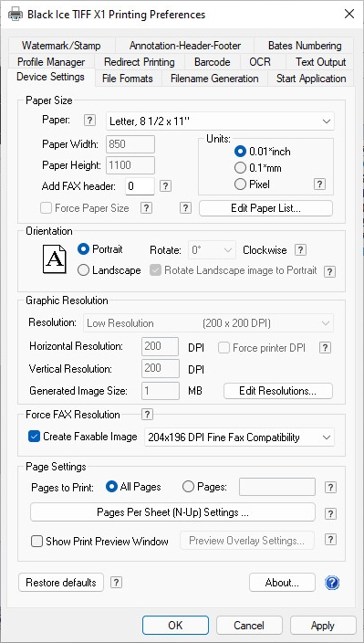Click the Add FAX header input field
The height and width of the screenshot is (643, 364).
[x=140, y=186]
